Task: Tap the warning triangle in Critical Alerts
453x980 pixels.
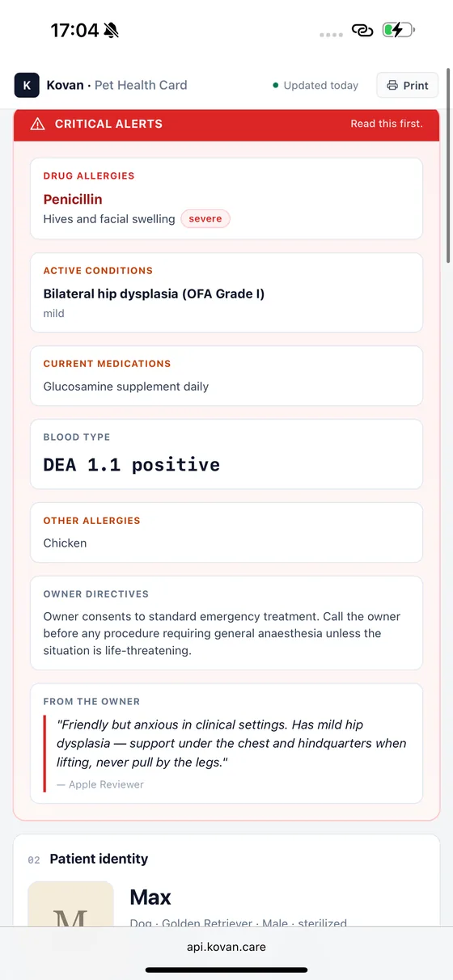Action: (x=37, y=124)
